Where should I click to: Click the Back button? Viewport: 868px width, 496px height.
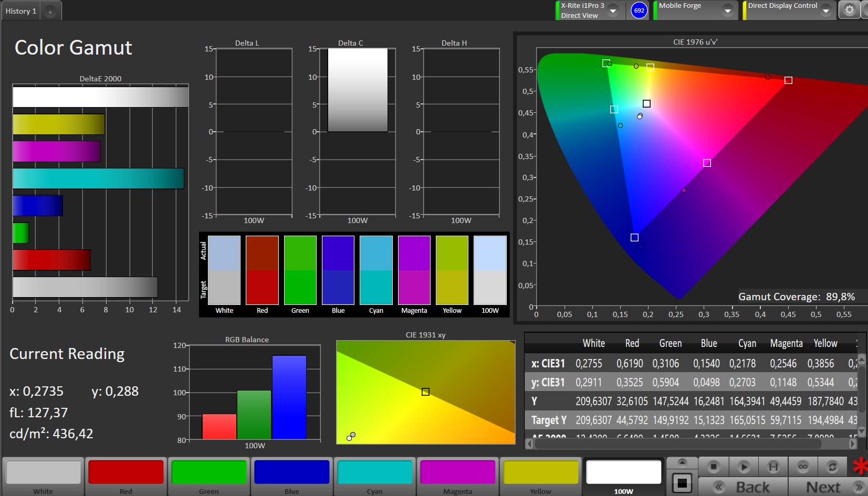coord(743,487)
